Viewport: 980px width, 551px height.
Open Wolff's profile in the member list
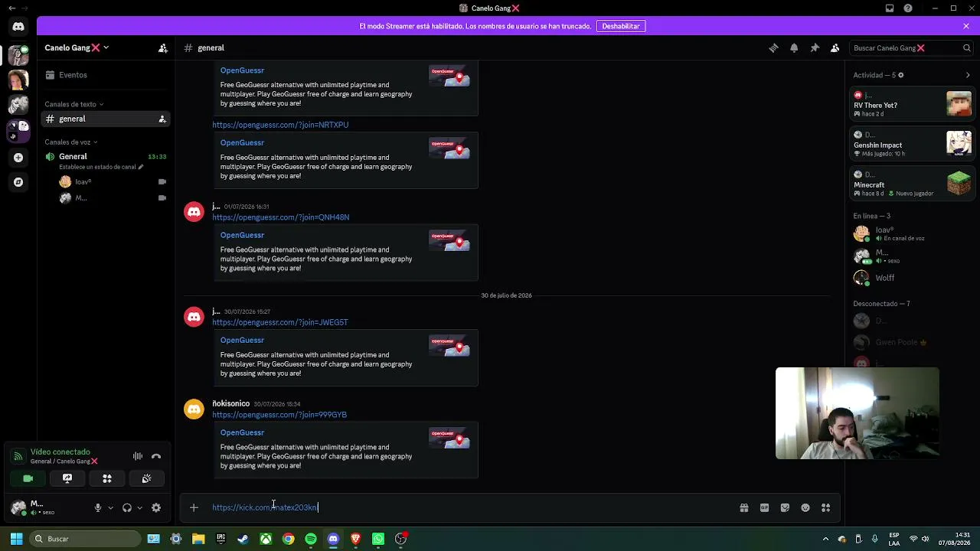point(912,278)
